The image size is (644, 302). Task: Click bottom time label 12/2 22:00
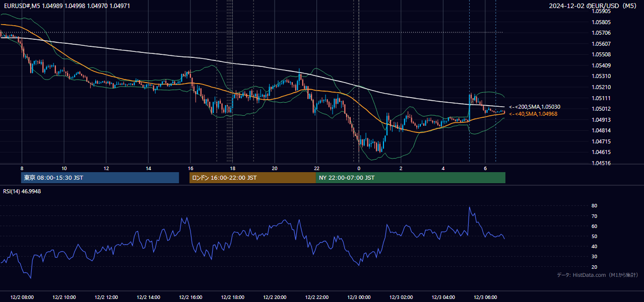(x=317, y=297)
